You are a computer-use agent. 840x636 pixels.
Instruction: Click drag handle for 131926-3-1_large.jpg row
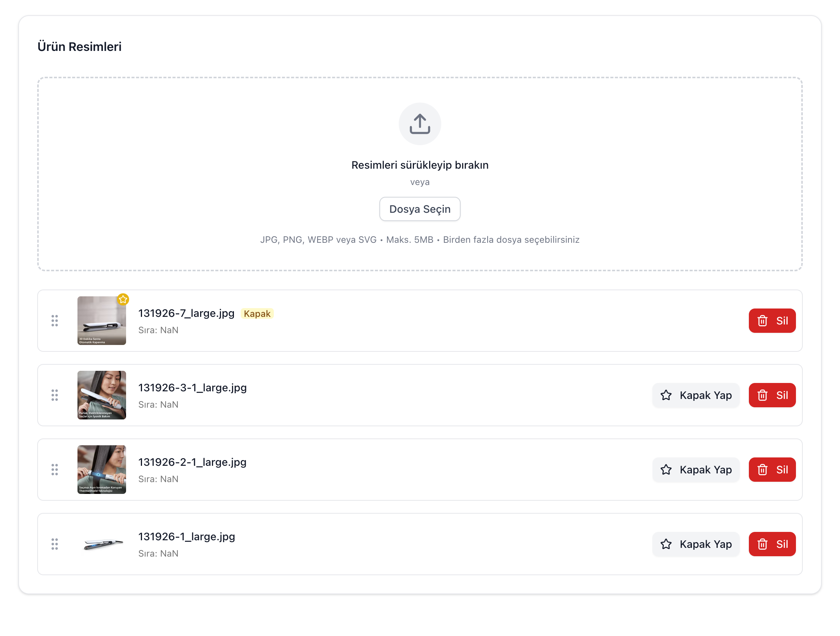55,395
